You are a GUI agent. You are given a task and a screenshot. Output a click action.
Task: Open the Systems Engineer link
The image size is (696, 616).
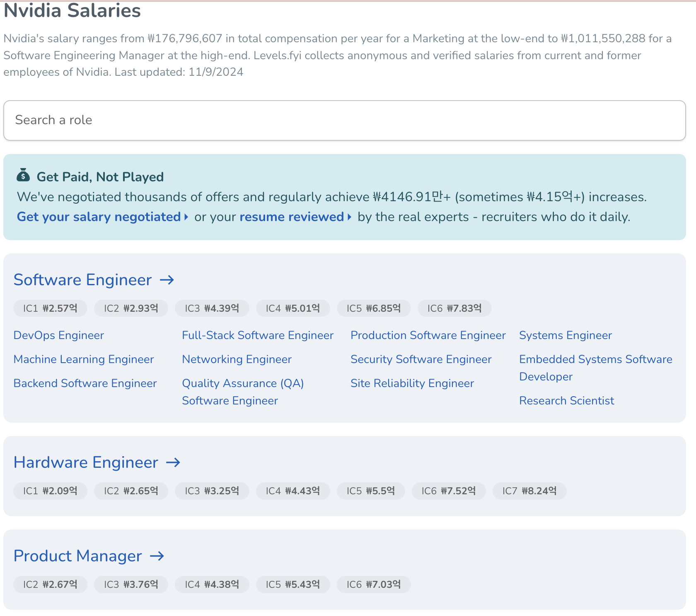pyautogui.click(x=565, y=335)
